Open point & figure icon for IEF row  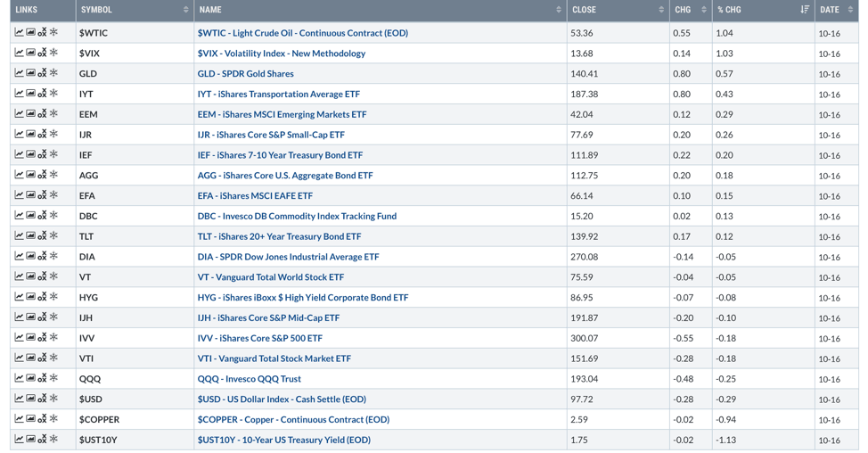coord(42,154)
